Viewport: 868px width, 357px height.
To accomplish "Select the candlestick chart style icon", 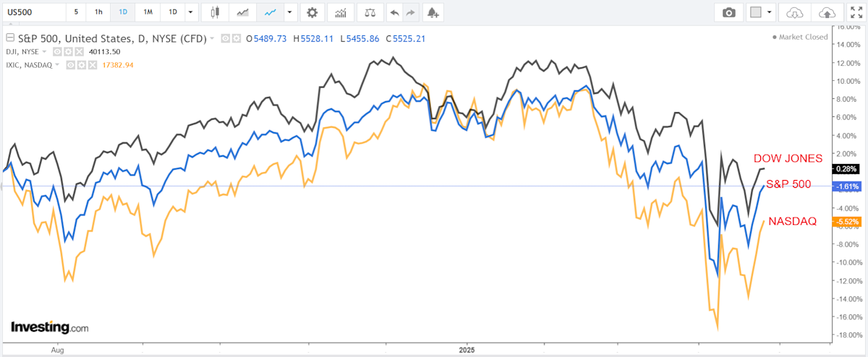I will [214, 12].
